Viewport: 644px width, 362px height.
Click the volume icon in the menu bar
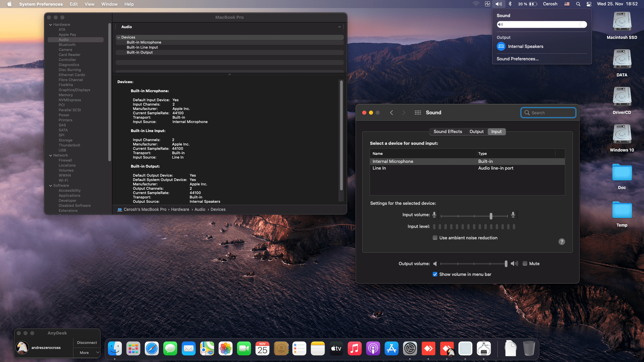(499, 4)
